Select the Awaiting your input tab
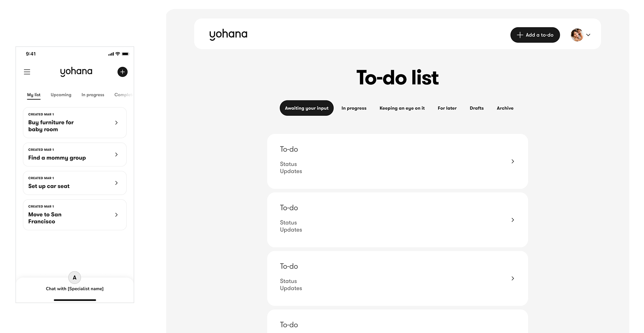644x333 pixels. (307, 108)
